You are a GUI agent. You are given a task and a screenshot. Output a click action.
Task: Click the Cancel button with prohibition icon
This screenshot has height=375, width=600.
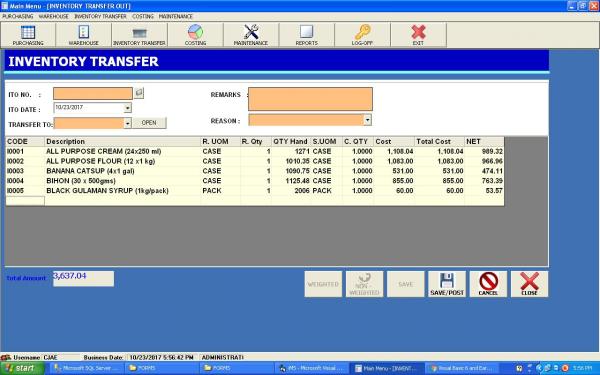(488, 284)
